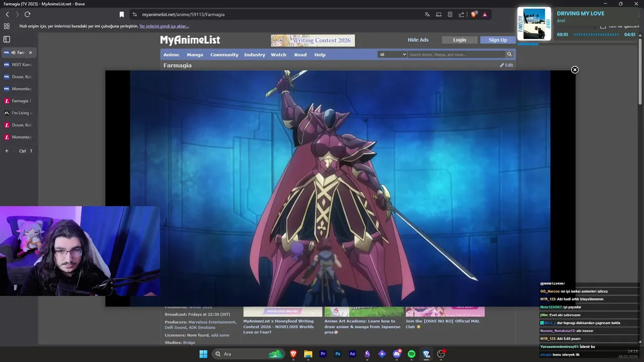Open the Marvelous Entertainment producer link

point(212,322)
